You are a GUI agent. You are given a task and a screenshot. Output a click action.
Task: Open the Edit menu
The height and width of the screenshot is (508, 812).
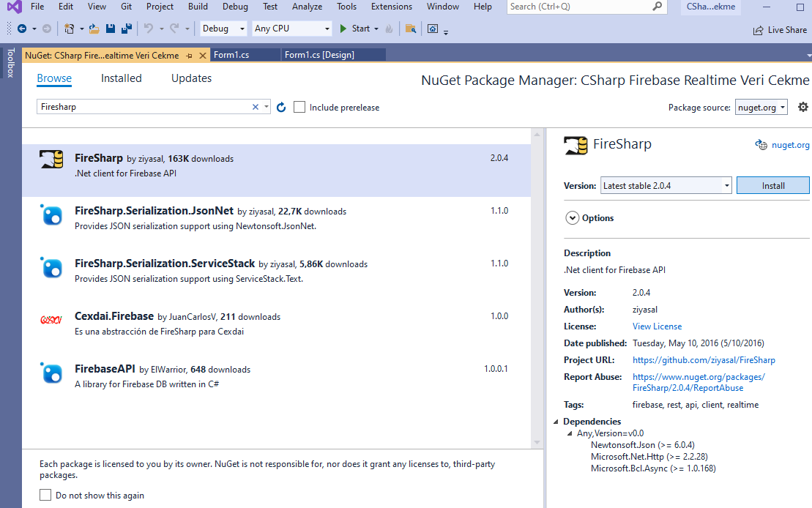(66, 6)
